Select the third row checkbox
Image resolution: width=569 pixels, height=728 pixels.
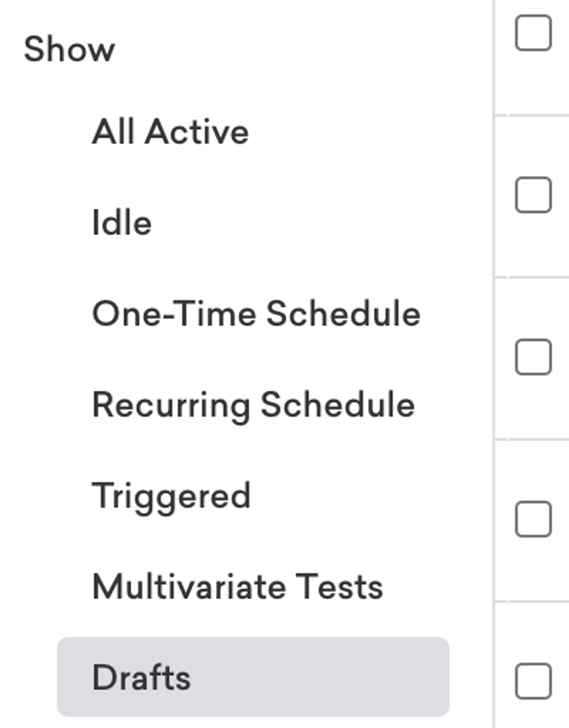[533, 357]
